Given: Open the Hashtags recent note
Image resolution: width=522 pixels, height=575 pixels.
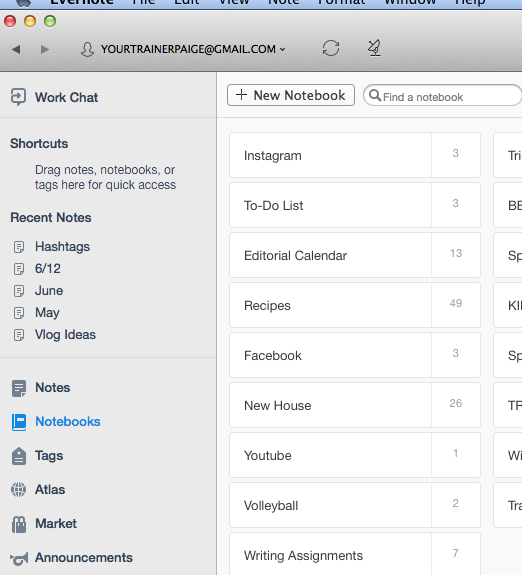Looking at the screenshot, I should tap(62, 247).
